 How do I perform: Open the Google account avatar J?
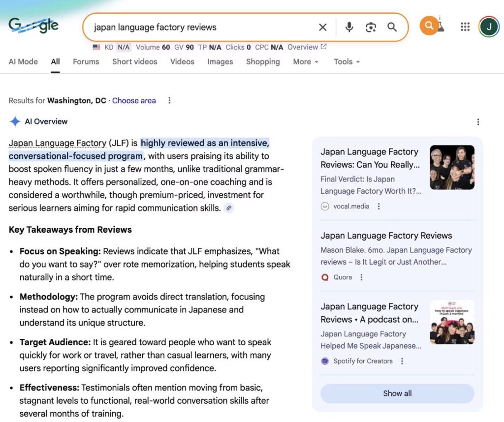click(x=489, y=27)
